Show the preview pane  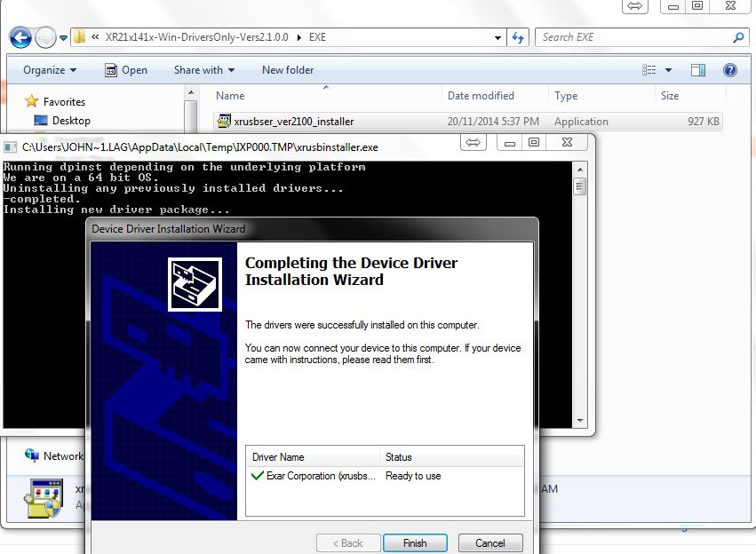pos(697,69)
